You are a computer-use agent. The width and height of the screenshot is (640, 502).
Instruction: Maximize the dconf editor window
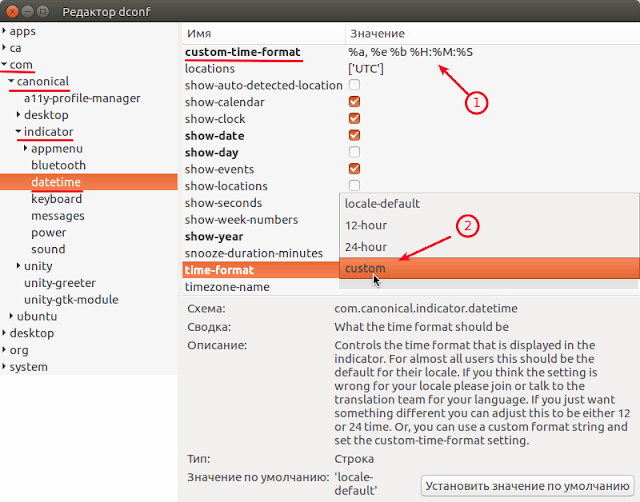pyautogui.click(x=42, y=11)
